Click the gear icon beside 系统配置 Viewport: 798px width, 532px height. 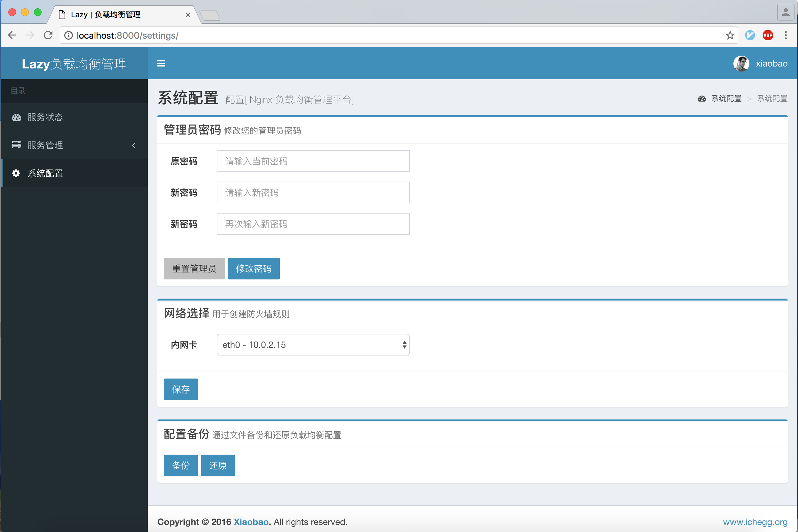[16, 173]
